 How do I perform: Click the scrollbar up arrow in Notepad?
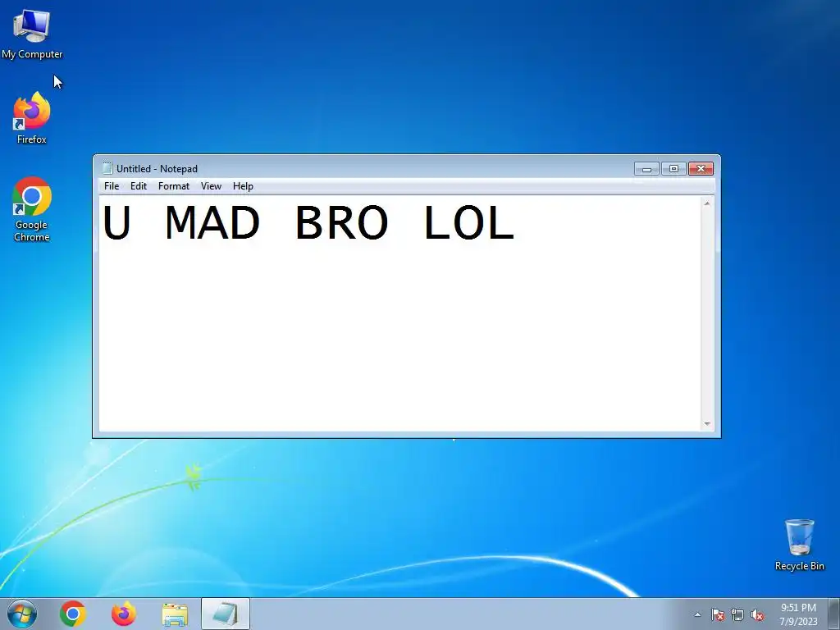pos(707,203)
